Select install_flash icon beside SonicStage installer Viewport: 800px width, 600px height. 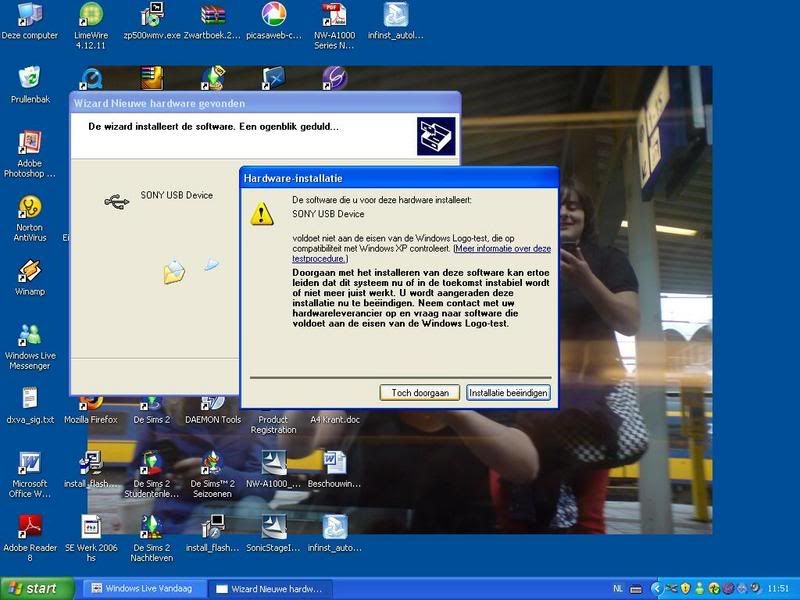coord(213,534)
